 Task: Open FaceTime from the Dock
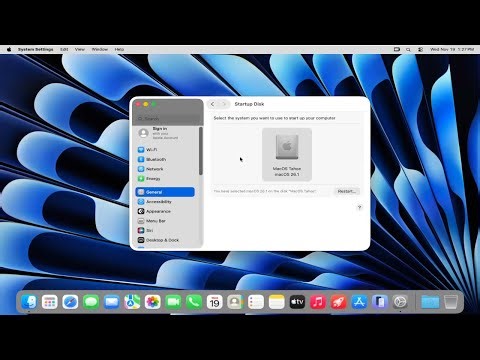174,302
